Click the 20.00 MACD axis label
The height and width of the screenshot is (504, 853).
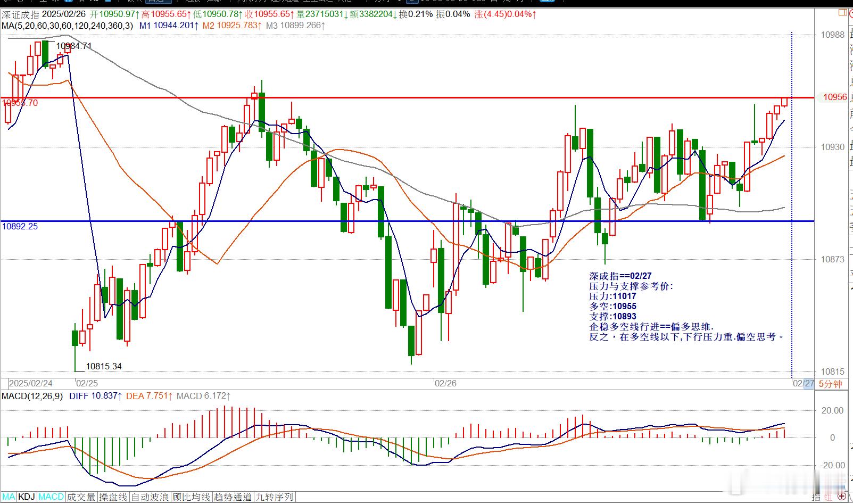pos(833,410)
